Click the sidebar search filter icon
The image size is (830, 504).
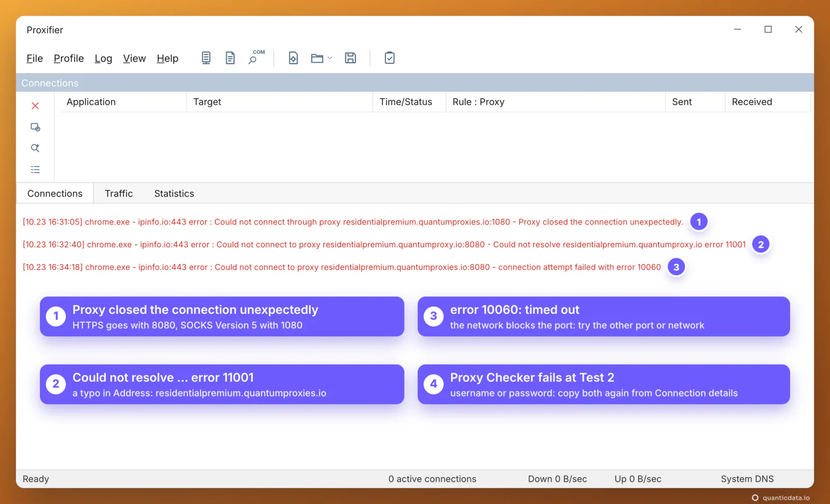[x=35, y=148]
